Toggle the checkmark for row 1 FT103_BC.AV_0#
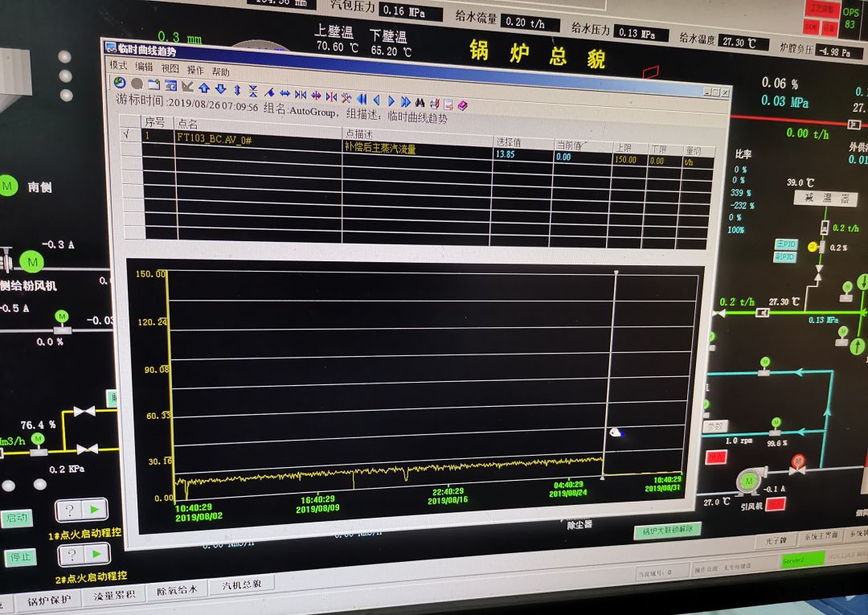The image size is (868, 615). 129,134
